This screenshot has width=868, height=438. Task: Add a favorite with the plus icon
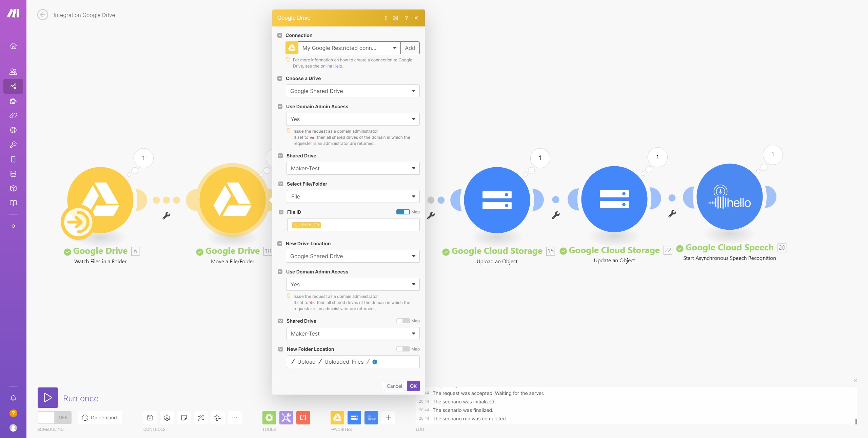coord(388,418)
